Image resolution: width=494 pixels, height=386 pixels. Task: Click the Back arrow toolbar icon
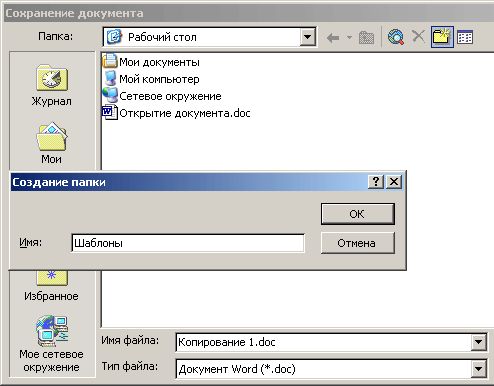point(333,37)
